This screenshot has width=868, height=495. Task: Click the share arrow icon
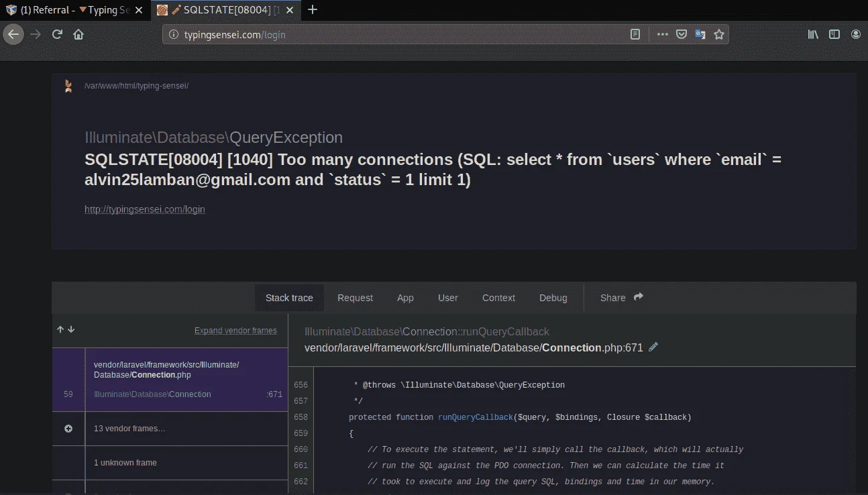coord(639,296)
